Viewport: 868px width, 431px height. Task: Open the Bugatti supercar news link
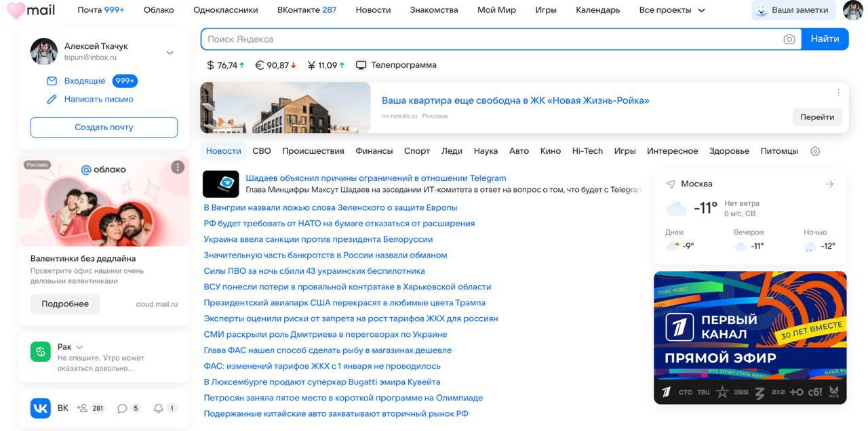tap(322, 382)
